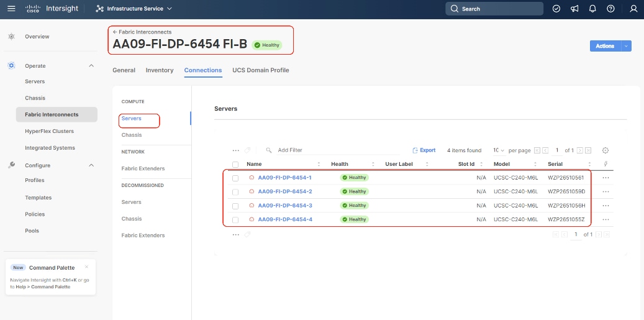Close the Command Palette notice
The height and width of the screenshot is (320, 644).
tap(86, 267)
